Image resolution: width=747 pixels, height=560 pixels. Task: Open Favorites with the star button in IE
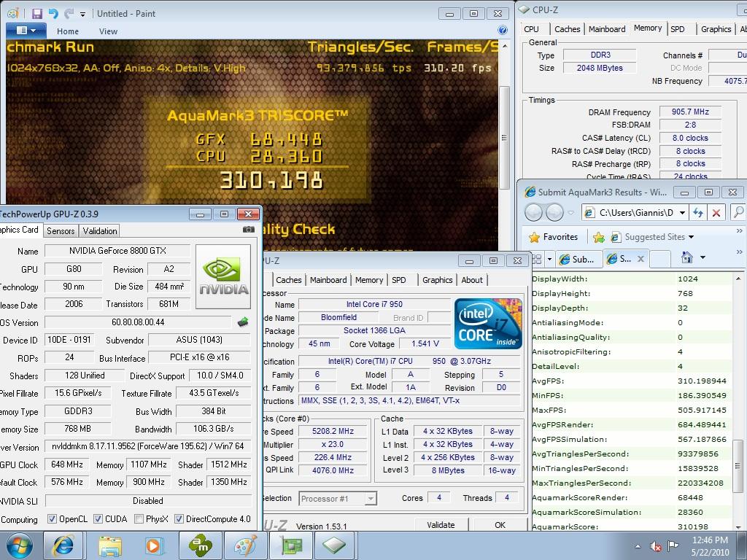[x=553, y=237]
